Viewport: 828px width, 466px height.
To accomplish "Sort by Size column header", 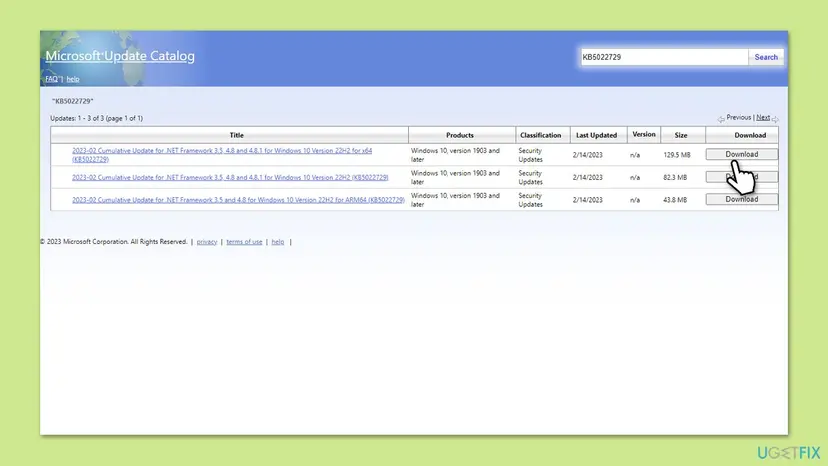I will tap(681, 135).
